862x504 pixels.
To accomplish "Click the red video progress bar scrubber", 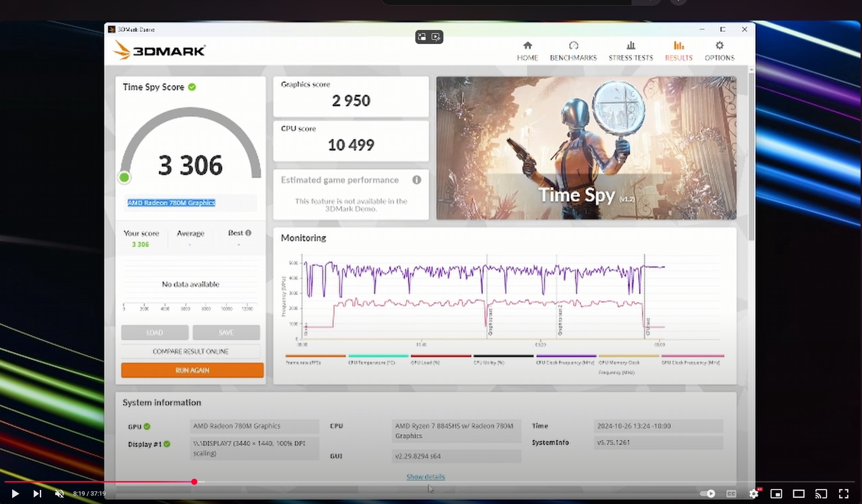I will pyautogui.click(x=194, y=482).
